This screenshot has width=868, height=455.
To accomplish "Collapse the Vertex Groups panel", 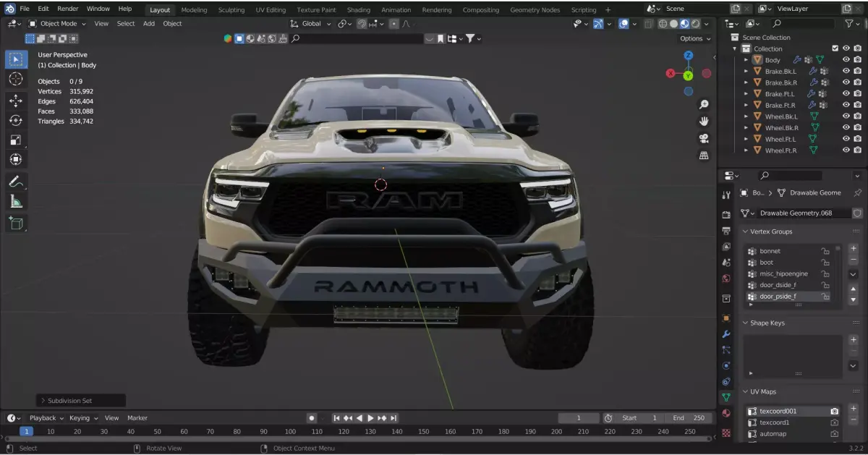I will pyautogui.click(x=746, y=231).
